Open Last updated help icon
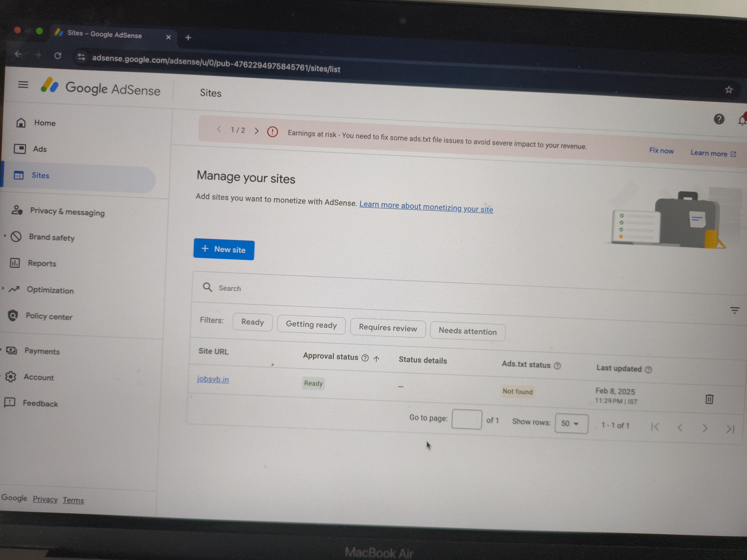Image resolution: width=747 pixels, height=560 pixels. 648,369
